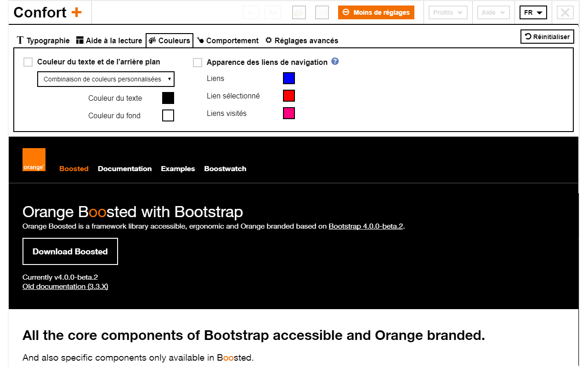Click the A- decrease font size icon
The image size is (588, 368).
(251, 12)
